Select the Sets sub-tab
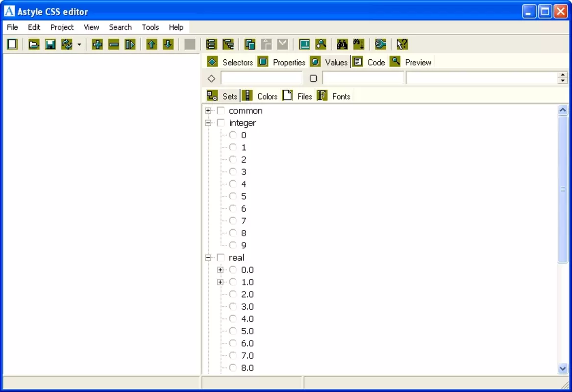The height and width of the screenshot is (392, 572). [222, 96]
